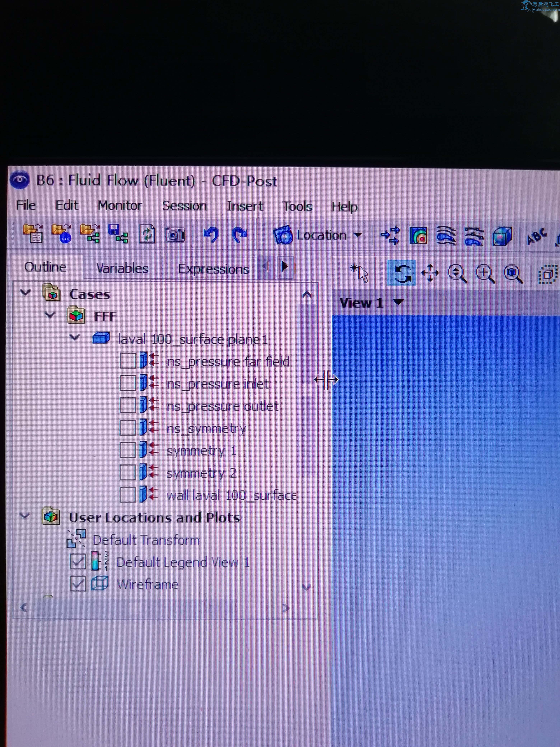Viewport: 560px width, 747px height.
Task: Show next tabs with right arrow
Action: 286,267
